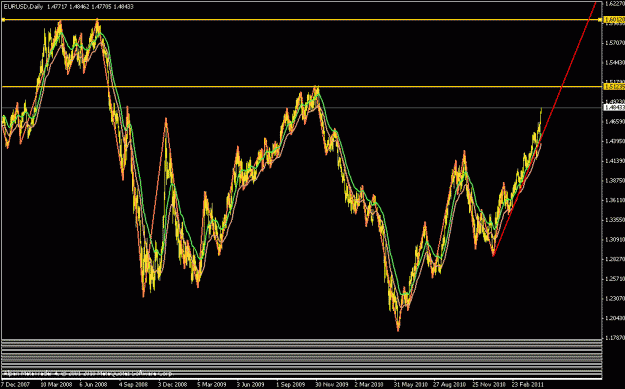Click the yellow 1.6012 price label on axis
This screenshot has height=389, width=625.
[614, 20]
